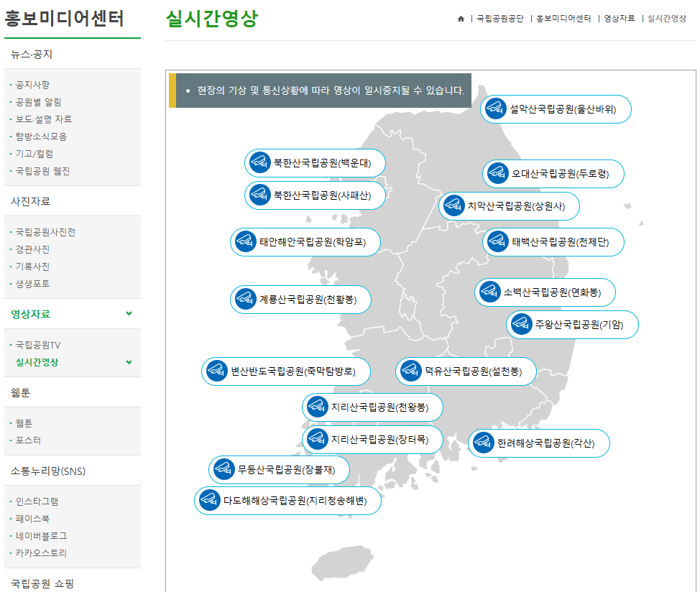Viewport: 700px width, 592px height.
Task: Open 국립공원사진전 link
Action: pyautogui.click(x=45, y=232)
